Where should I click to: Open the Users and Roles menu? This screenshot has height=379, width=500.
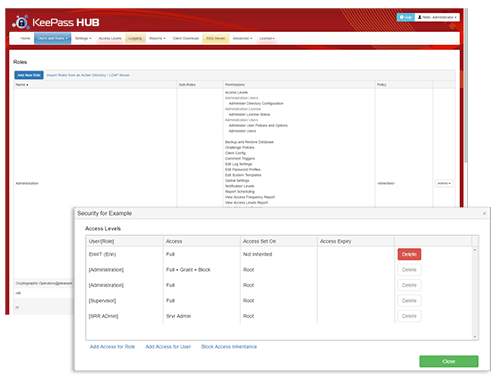point(52,38)
